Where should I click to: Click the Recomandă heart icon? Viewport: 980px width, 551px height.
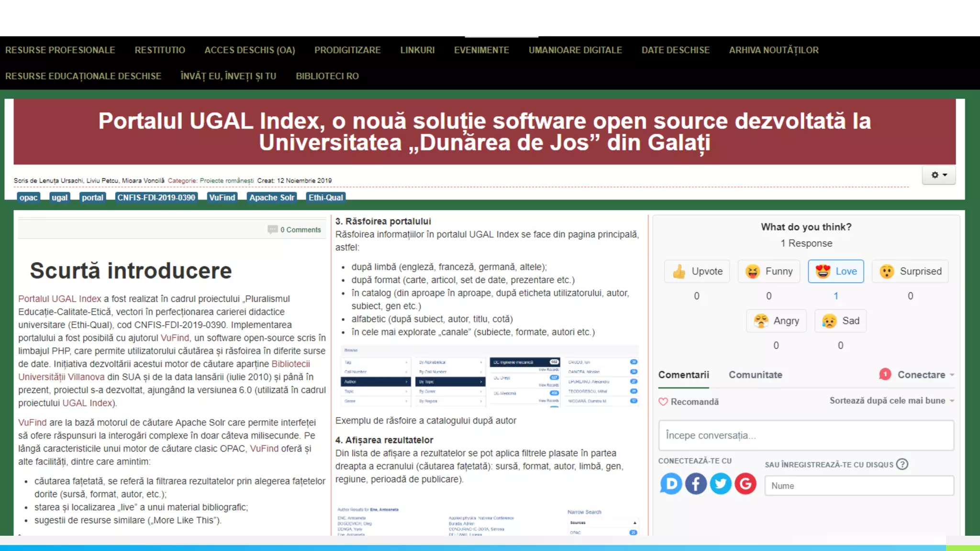663,402
